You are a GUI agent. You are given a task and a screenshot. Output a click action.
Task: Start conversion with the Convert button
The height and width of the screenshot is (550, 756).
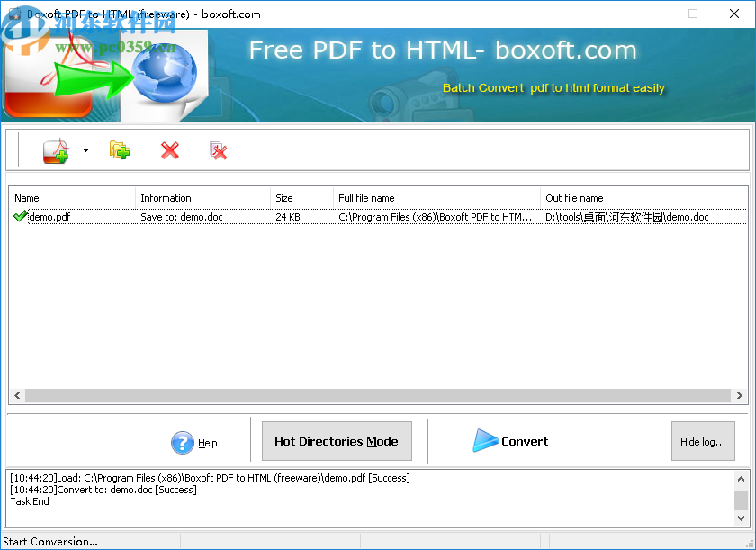(510, 441)
